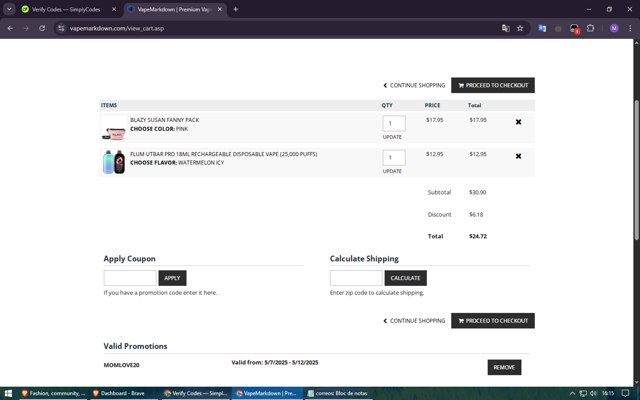The height and width of the screenshot is (400, 640).
Task: Open the Extensions puzzle menu
Action: point(590,28)
